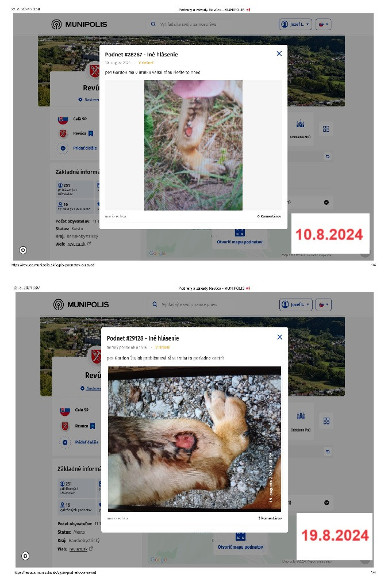Expand Jozef L. menu in 10.8.2024 screenshot
392x585 pixels.
coord(295,24)
